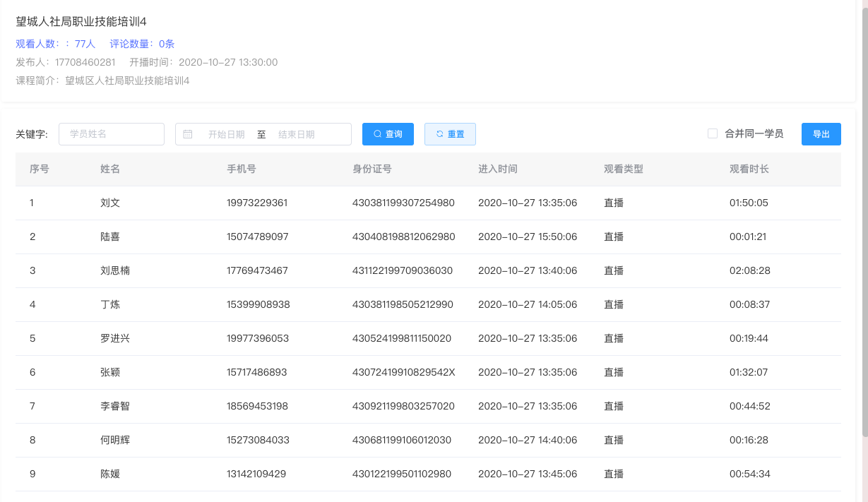Image resolution: width=868 pixels, height=502 pixels.
Task: Click watch duration 00:08:37
Action: tap(749, 305)
